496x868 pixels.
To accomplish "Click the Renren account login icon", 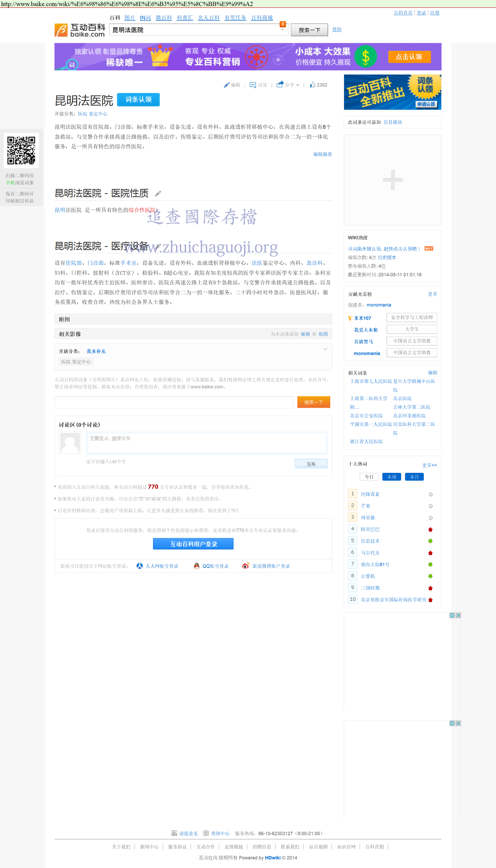I will click(x=140, y=566).
